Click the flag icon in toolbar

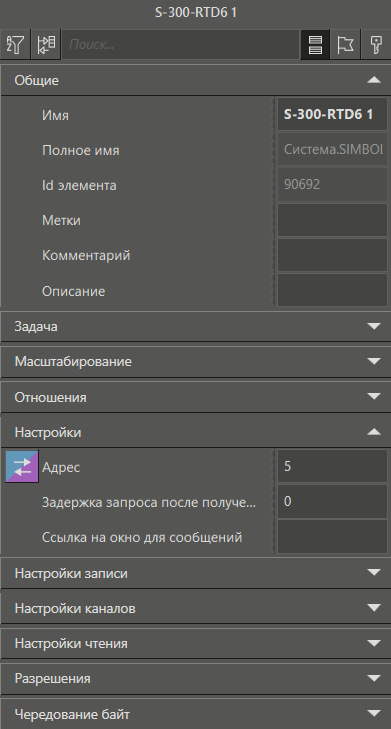point(345,45)
